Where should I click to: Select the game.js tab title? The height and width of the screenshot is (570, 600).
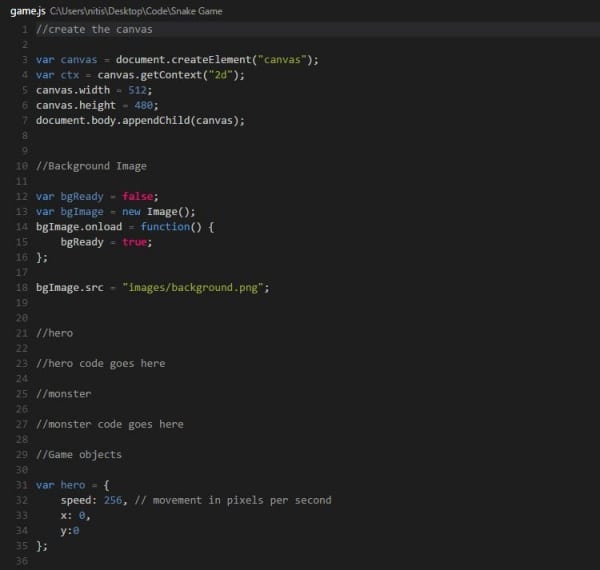pos(28,11)
